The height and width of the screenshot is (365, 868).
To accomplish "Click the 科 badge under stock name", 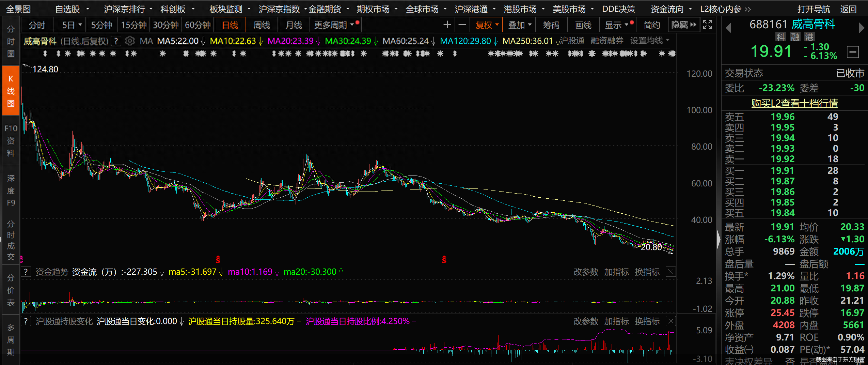I will 780,37.
